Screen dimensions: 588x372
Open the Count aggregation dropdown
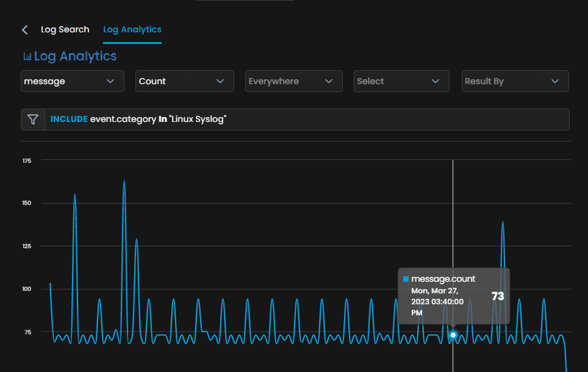coord(184,81)
